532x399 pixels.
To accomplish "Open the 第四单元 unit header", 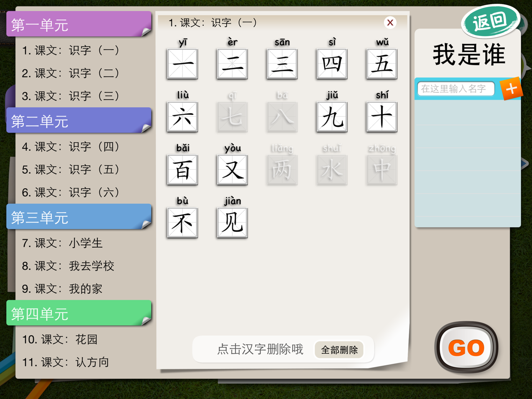I will 79,313.
